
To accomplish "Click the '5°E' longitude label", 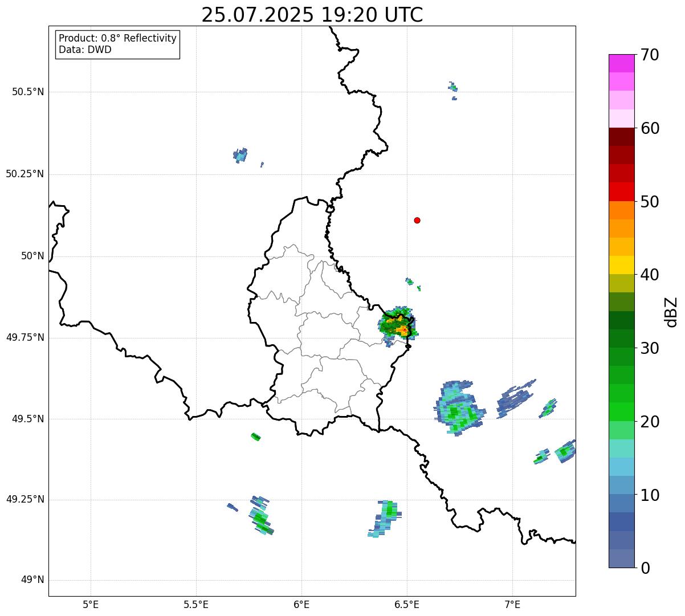I will [91, 604].
